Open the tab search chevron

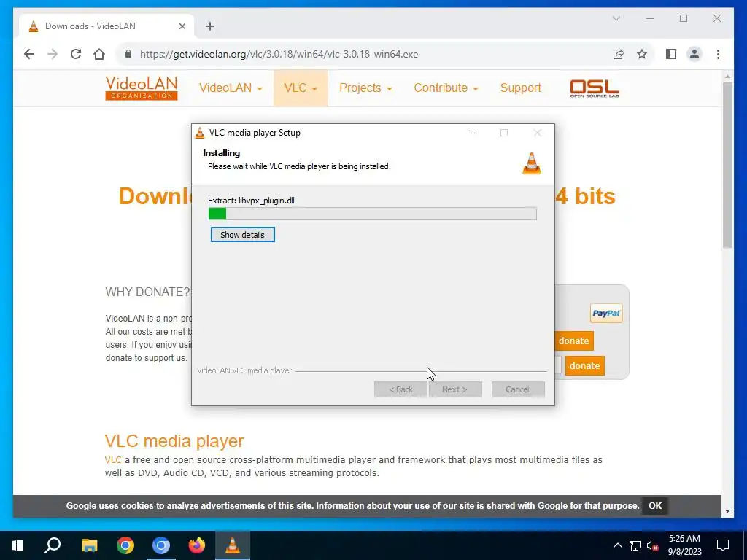click(616, 18)
